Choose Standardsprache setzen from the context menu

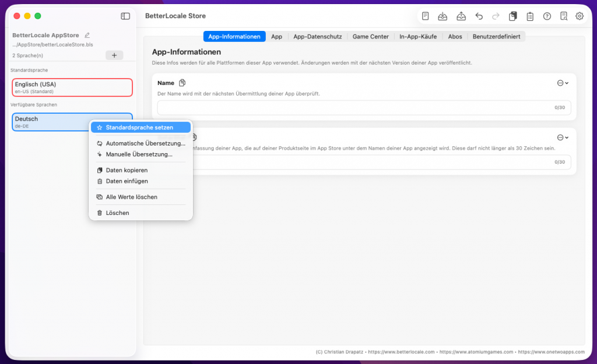coord(140,128)
